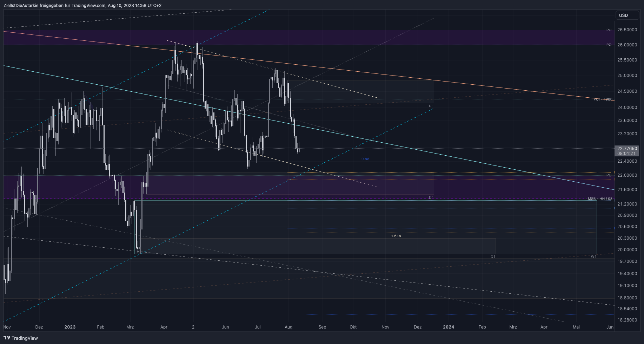This screenshot has width=644, height=344.
Task: Click the TradingView logo in the footer
Action: coord(21,338)
